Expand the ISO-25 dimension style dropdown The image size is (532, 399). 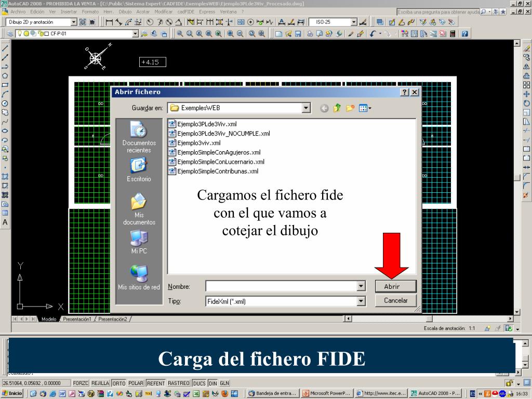[354, 22]
